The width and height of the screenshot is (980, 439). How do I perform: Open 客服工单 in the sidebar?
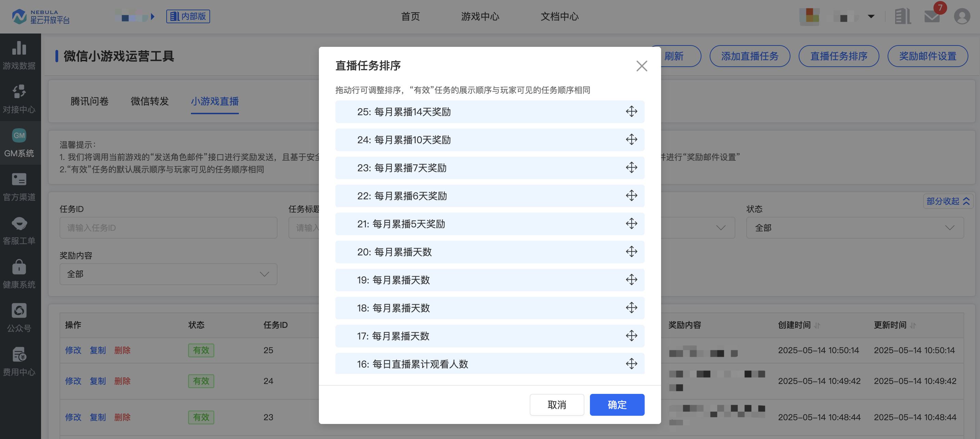[x=19, y=230]
